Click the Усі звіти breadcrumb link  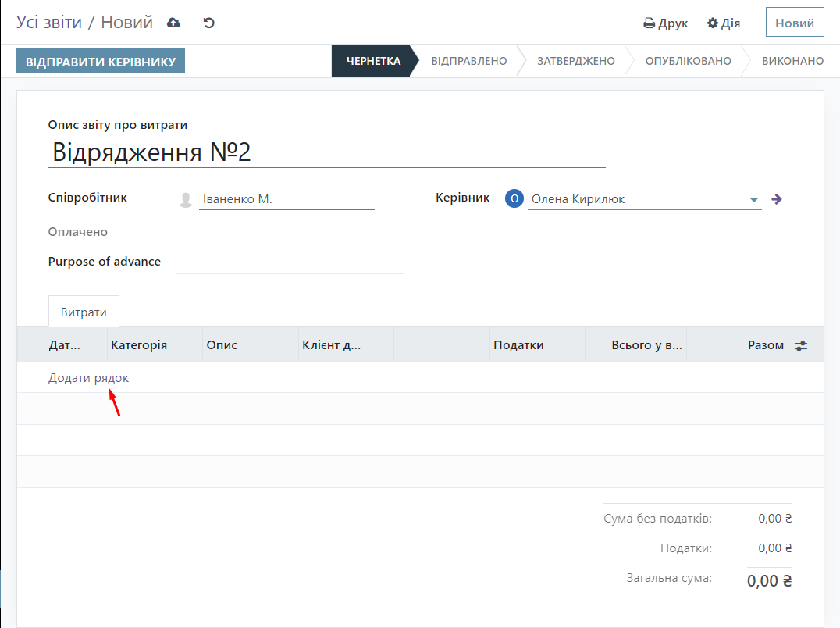pos(49,23)
